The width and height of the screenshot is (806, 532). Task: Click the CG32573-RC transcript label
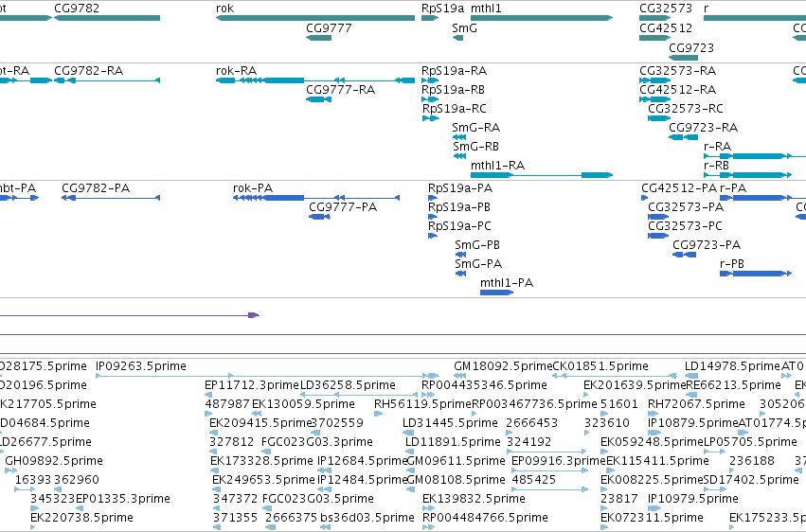[686, 108]
